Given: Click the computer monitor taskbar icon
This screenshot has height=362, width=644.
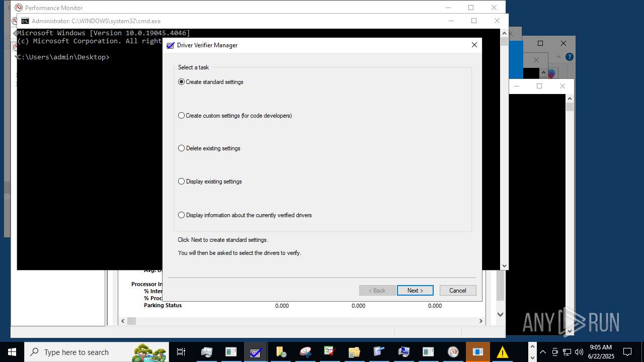Looking at the screenshot, I should click(x=404, y=352).
